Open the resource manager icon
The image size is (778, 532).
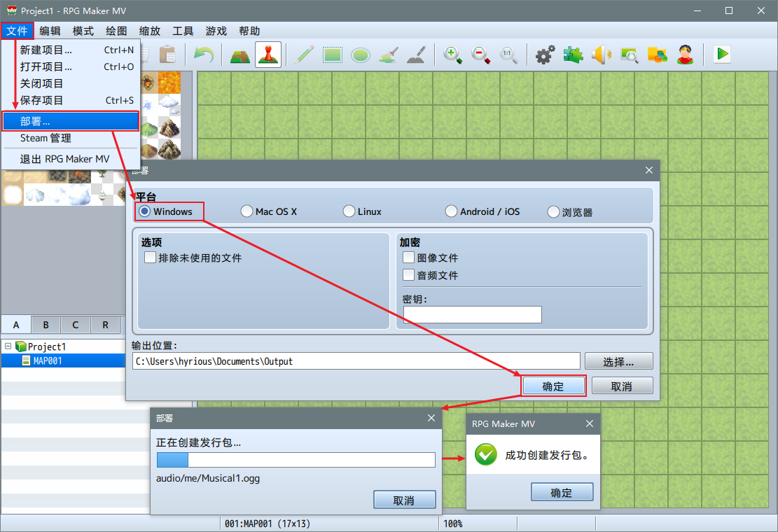click(x=657, y=55)
